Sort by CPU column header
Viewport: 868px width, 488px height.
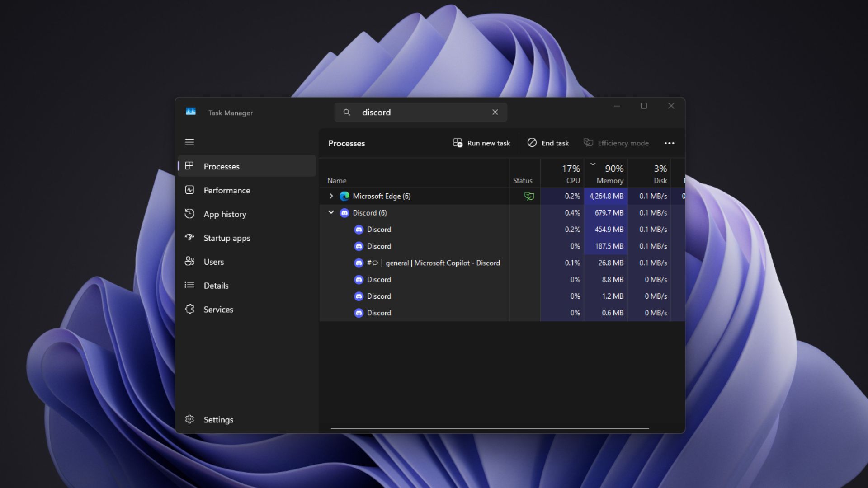(562, 173)
